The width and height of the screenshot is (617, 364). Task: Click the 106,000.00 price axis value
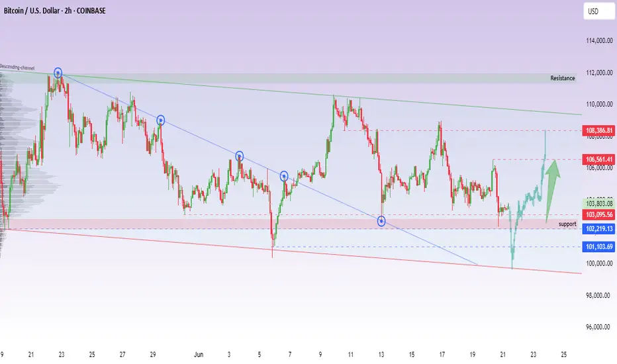click(599, 167)
